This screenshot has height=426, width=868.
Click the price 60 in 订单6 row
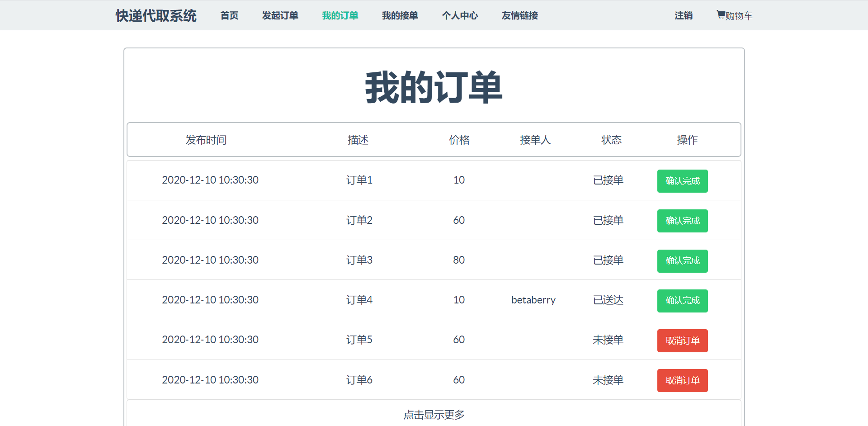tap(459, 380)
